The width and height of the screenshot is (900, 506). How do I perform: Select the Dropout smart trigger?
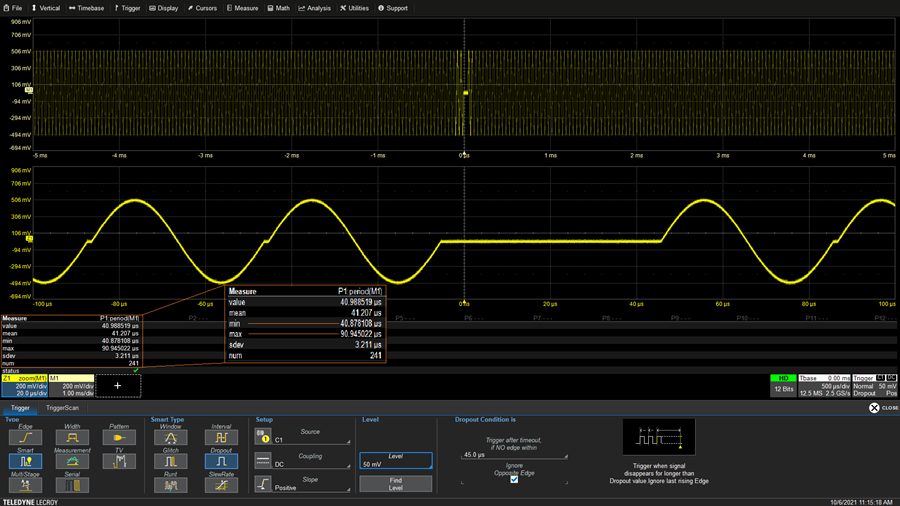[x=221, y=461]
